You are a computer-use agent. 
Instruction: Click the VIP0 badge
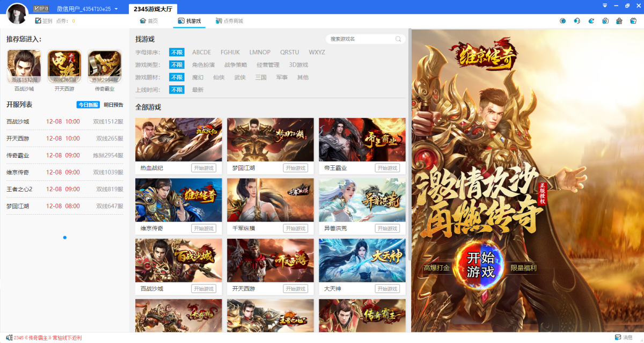(x=41, y=9)
